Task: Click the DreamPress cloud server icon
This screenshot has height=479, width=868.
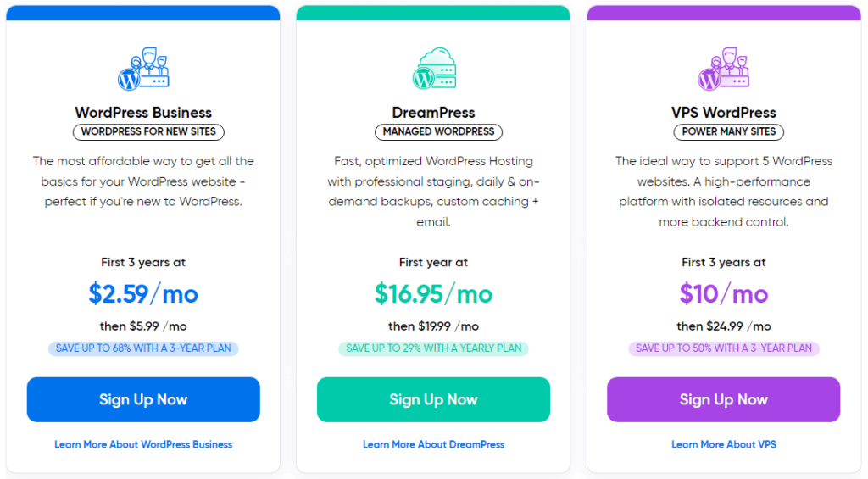Action: (433, 70)
